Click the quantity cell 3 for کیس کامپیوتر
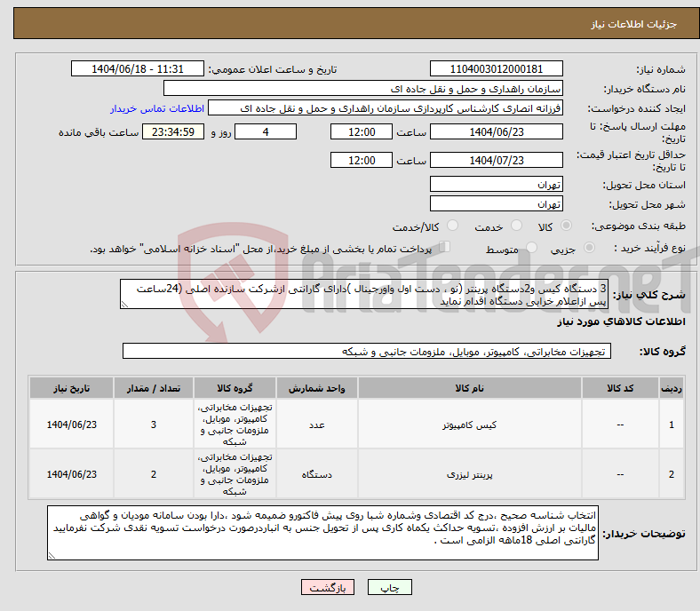The image size is (700, 611). [154, 425]
